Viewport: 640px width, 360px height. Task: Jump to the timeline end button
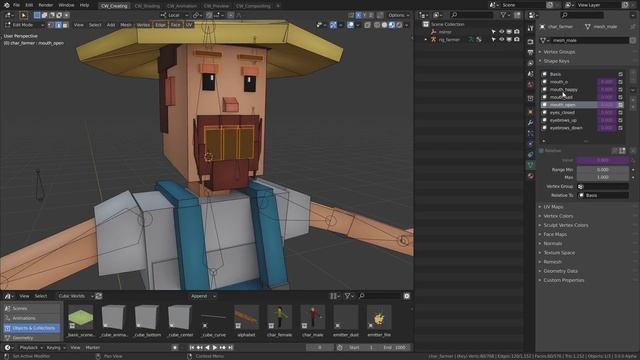pyautogui.click(x=231, y=347)
